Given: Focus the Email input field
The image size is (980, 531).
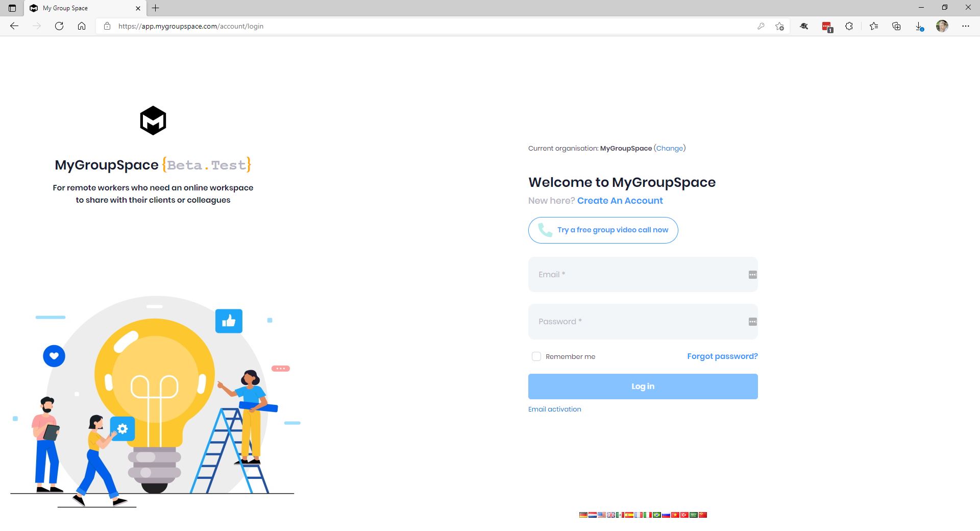Looking at the screenshot, I should pyautogui.click(x=643, y=275).
